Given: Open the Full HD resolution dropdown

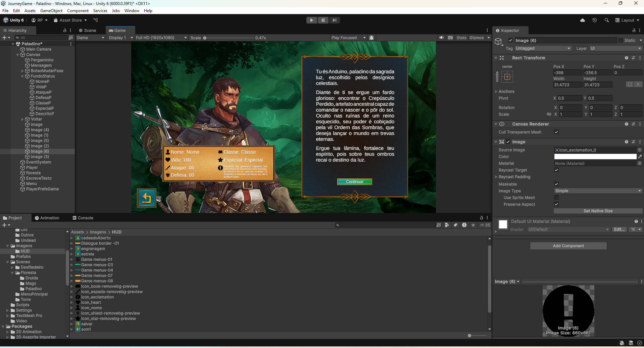Looking at the screenshot, I should point(161,38).
